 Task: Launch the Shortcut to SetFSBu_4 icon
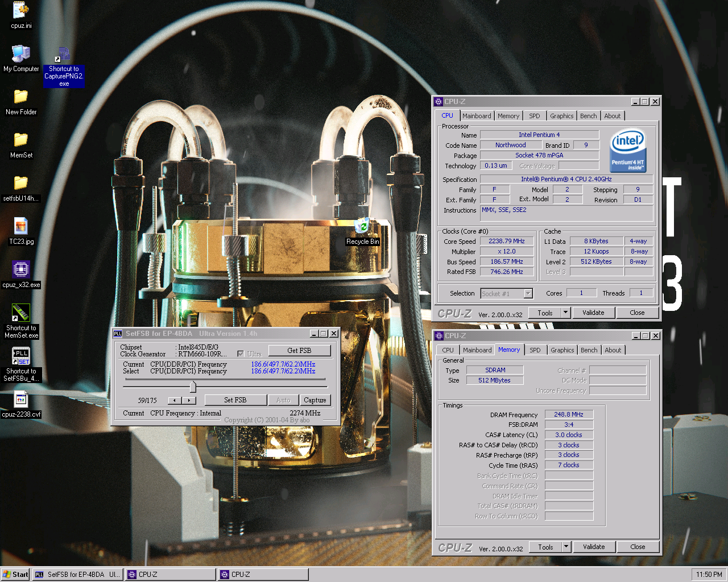click(x=21, y=356)
